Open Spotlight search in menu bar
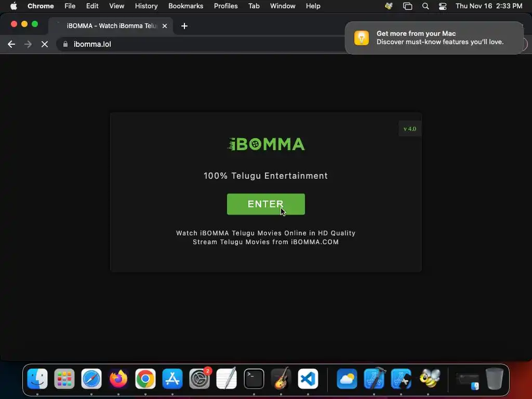This screenshot has width=532, height=399. click(425, 6)
